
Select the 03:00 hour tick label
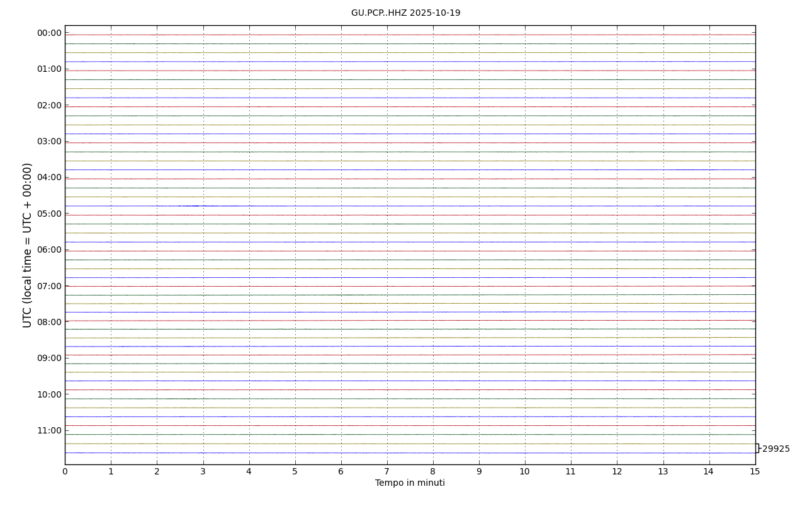(x=49, y=142)
